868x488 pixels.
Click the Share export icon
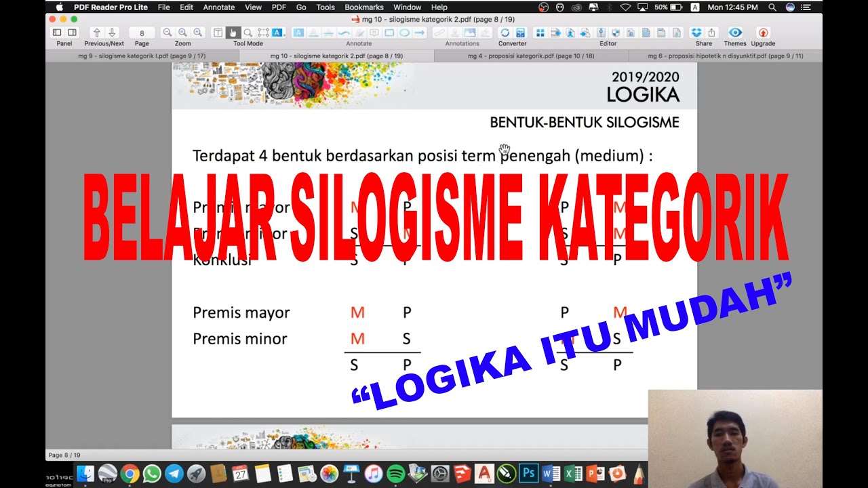711,33
